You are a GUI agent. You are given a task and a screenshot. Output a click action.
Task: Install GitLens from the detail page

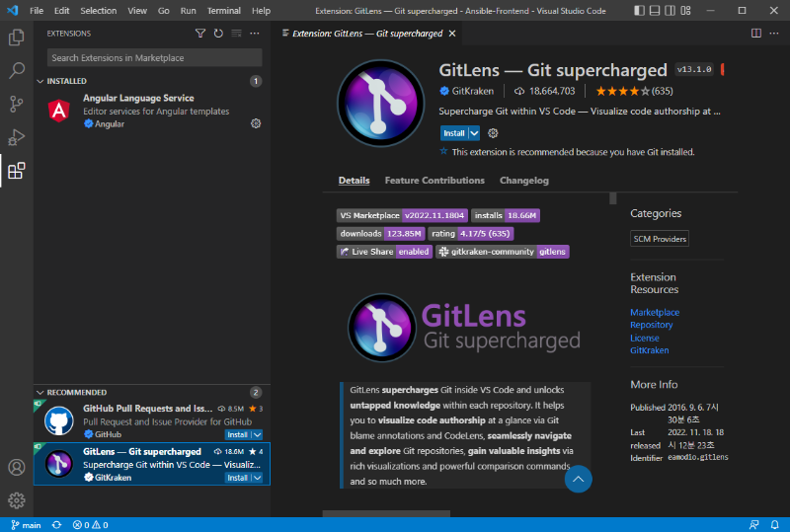(x=454, y=133)
